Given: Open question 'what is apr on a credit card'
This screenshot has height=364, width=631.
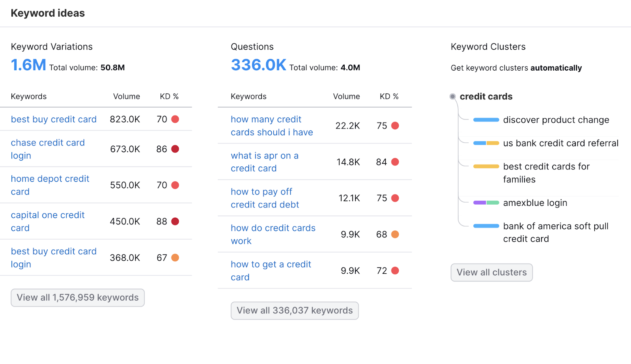Looking at the screenshot, I should click(265, 162).
